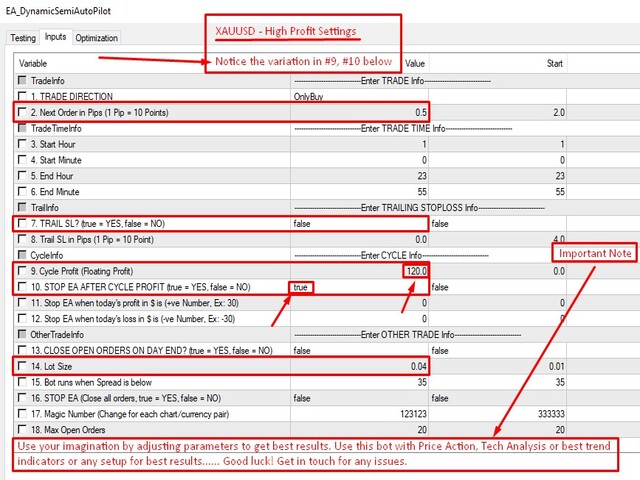
Task: Click the Variable column header
Action: [x=152, y=64]
